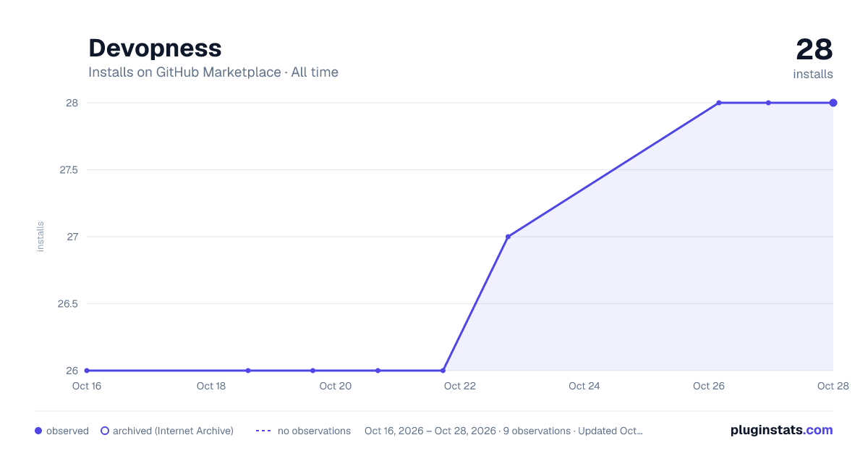
Task: Click the data point between Oct 18 and Oct 20
Action: click(x=248, y=371)
